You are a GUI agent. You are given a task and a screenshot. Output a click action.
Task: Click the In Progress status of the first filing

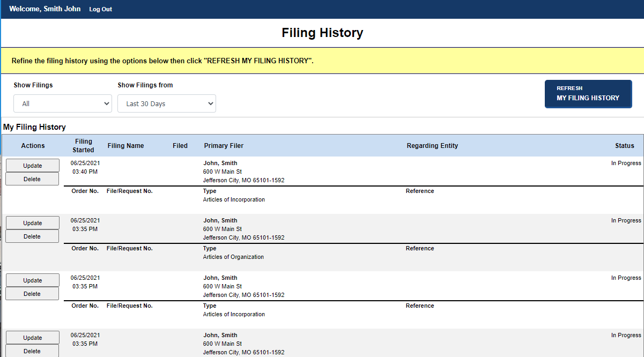tap(626, 163)
